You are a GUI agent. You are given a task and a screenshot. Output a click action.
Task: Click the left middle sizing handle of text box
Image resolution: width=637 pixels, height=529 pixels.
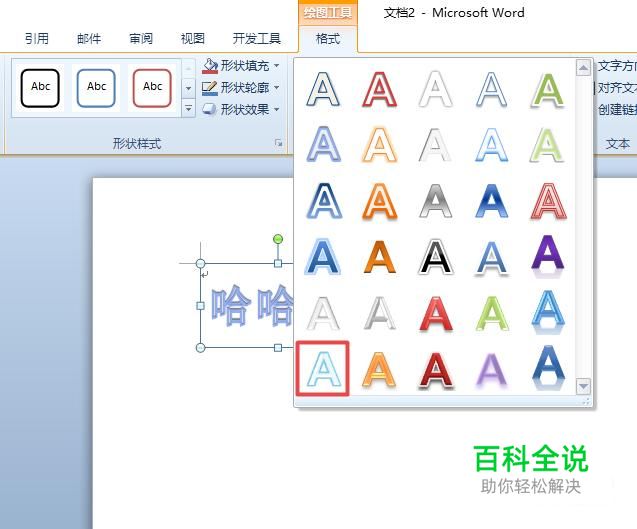(200, 306)
